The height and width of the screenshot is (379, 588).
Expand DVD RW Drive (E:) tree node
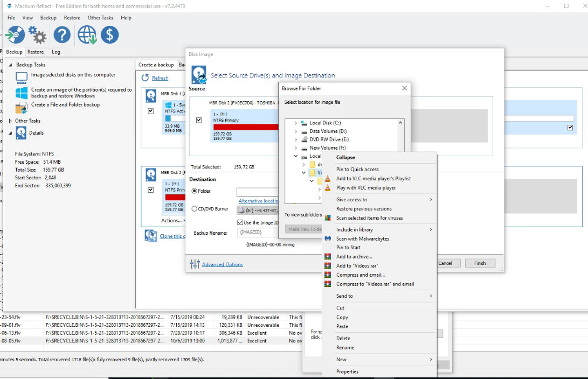click(296, 139)
